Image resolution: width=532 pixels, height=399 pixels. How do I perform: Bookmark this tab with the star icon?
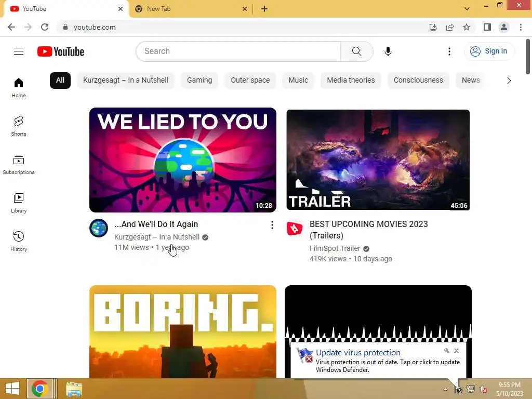pyautogui.click(x=467, y=27)
